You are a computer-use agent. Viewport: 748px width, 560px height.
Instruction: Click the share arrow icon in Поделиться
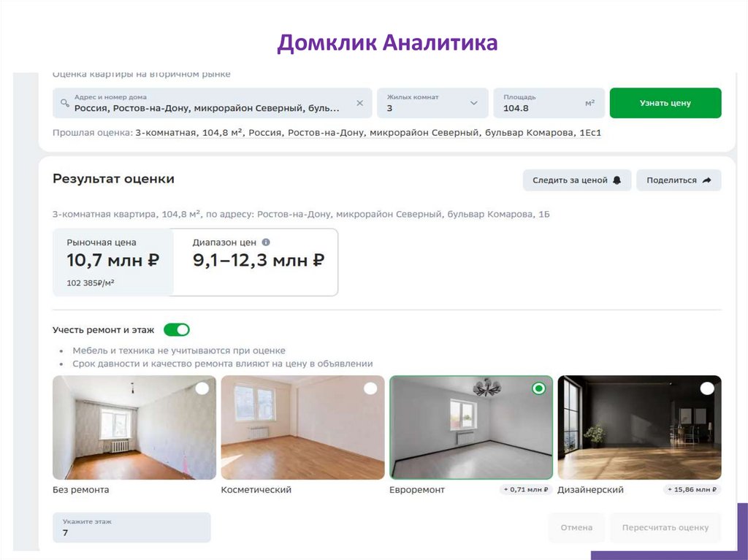pos(707,180)
